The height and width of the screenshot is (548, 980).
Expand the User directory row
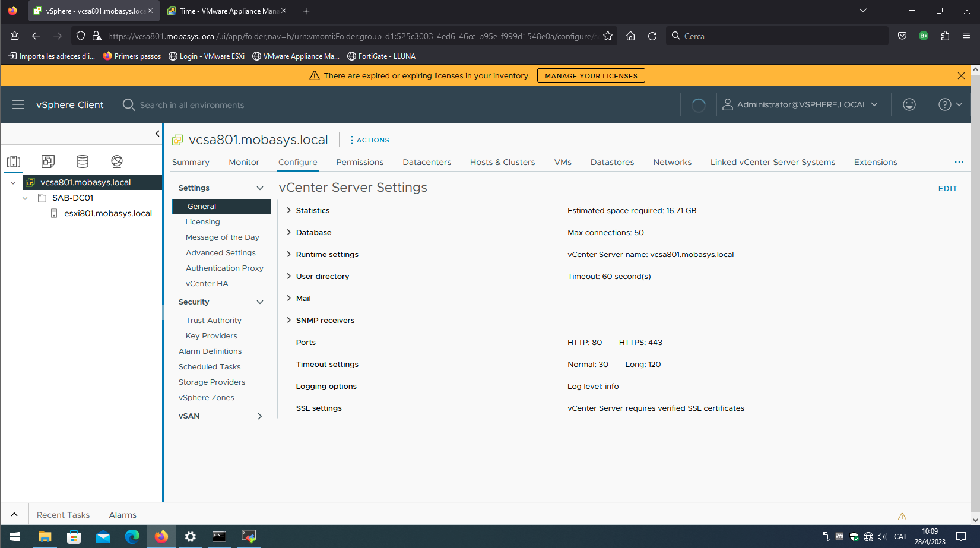tap(289, 276)
